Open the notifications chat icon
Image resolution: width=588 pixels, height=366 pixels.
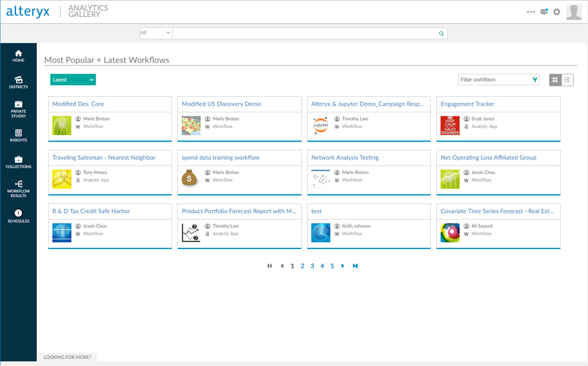tap(544, 12)
